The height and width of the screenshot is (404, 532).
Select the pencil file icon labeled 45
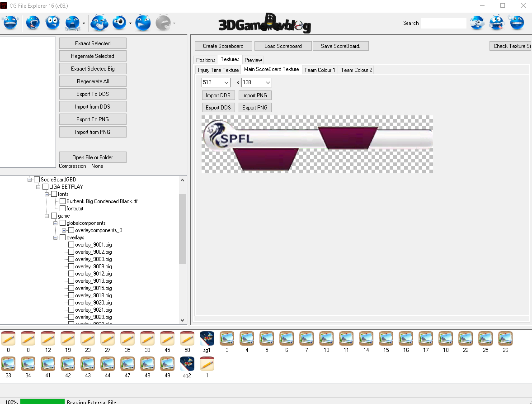point(167,338)
